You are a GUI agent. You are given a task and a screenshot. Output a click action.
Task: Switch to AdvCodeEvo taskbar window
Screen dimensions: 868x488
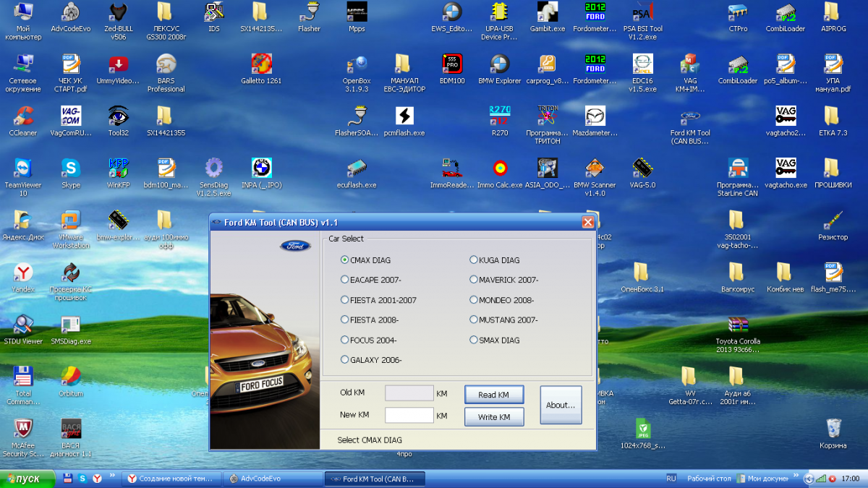pos(273,479)
